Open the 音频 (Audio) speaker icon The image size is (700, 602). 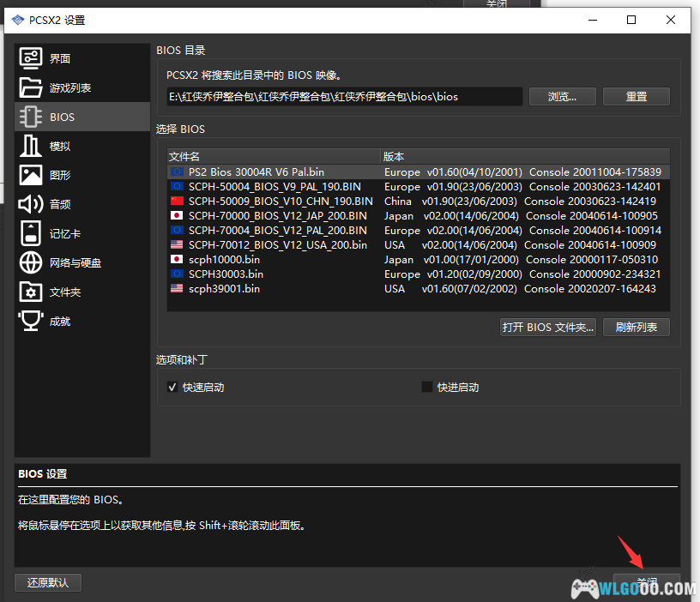pyautogui.click(x=31, y=204)
